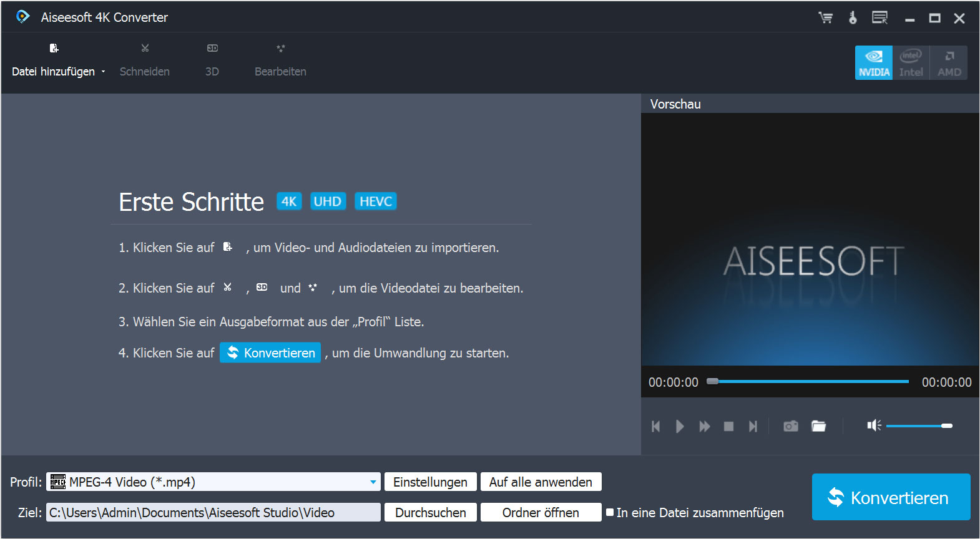The width and height of the screenshot is (980, 539).
Task: Mute the preview audio speaker icon
Action: point(874,425)
